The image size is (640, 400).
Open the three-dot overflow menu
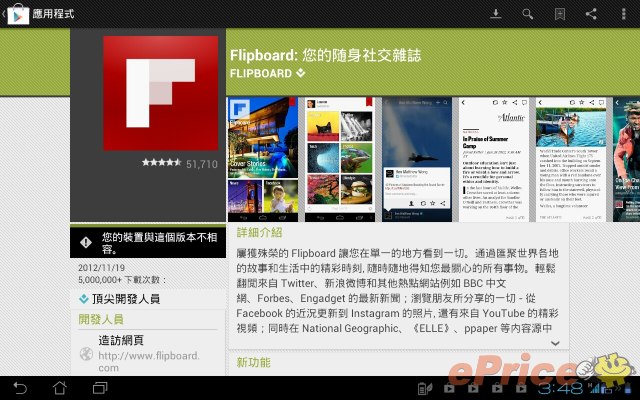pyautogui.click(x=624, y=14)
